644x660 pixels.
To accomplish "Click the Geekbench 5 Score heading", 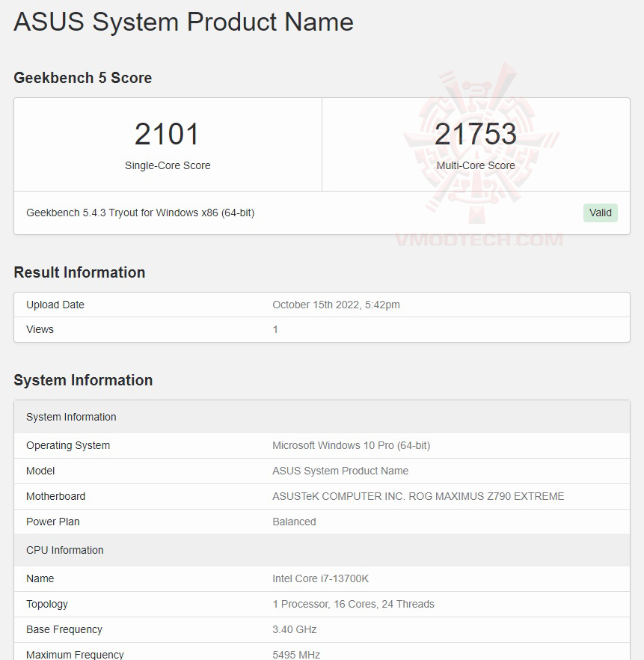I will pos(82,78).
